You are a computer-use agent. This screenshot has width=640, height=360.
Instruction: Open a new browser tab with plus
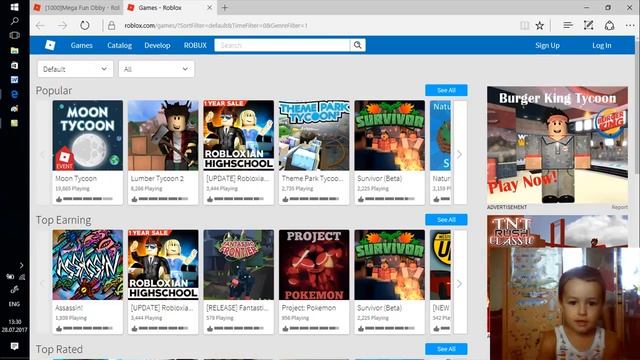[224, 7]
